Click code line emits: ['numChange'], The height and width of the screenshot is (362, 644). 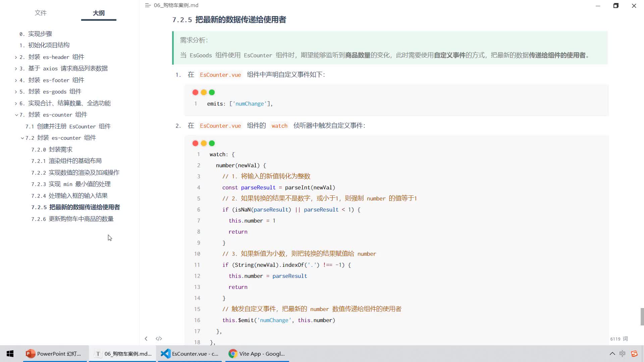[240, 104]
